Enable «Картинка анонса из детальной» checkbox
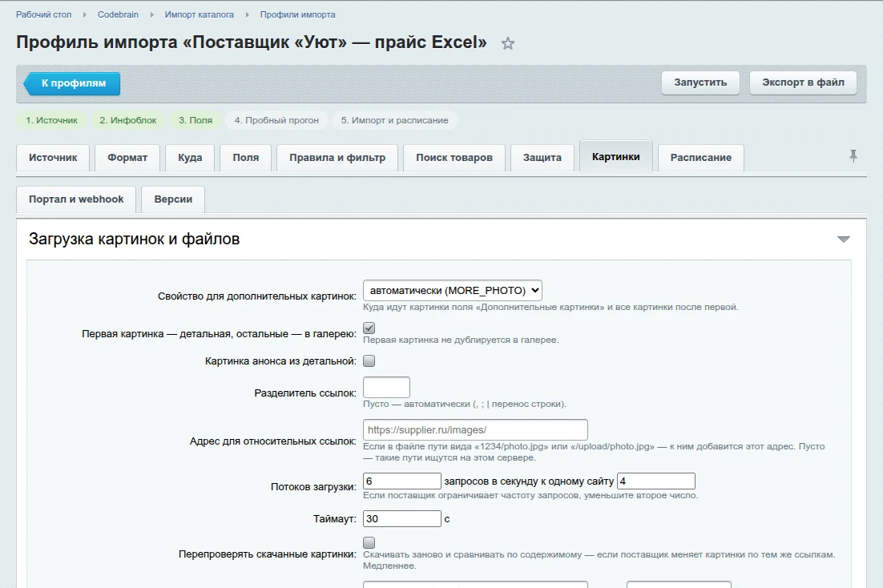 [369, 361]
